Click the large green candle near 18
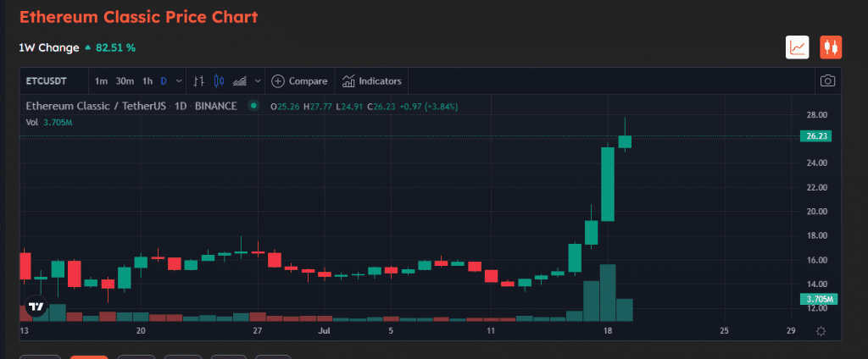 608,184
